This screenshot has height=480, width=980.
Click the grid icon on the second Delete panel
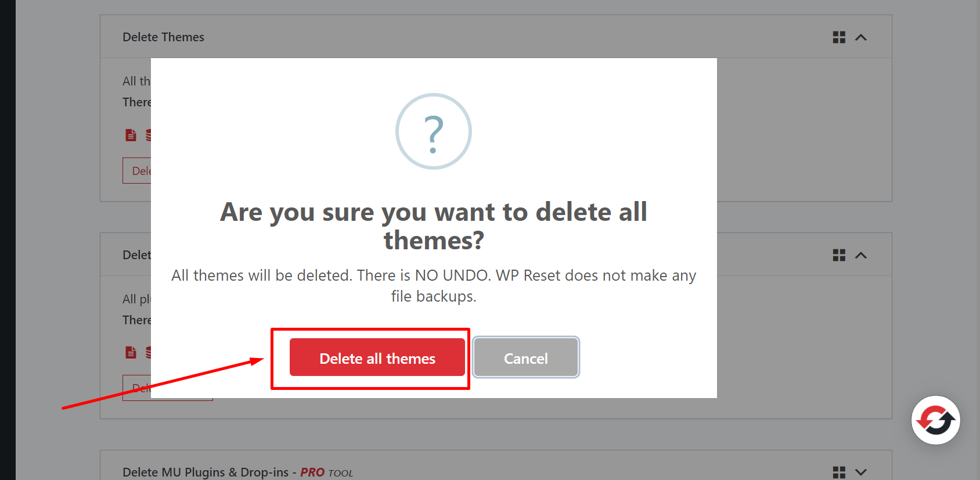[838, 255]
